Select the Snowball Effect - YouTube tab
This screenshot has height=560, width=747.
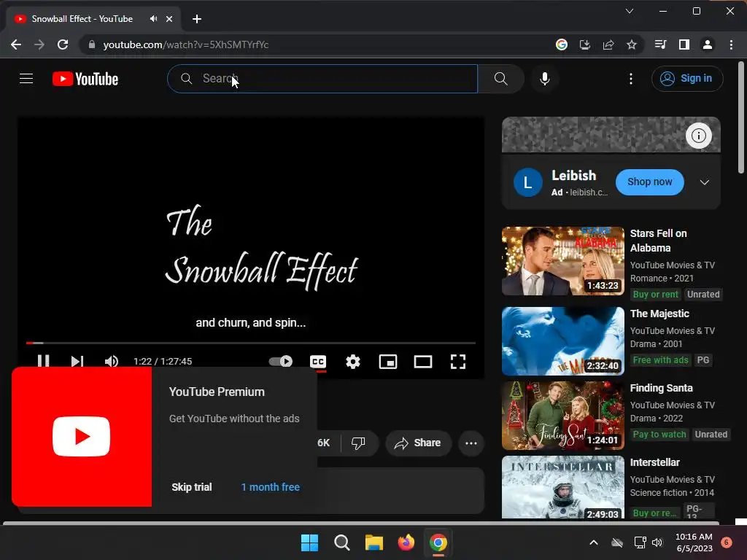coord(93,19)
